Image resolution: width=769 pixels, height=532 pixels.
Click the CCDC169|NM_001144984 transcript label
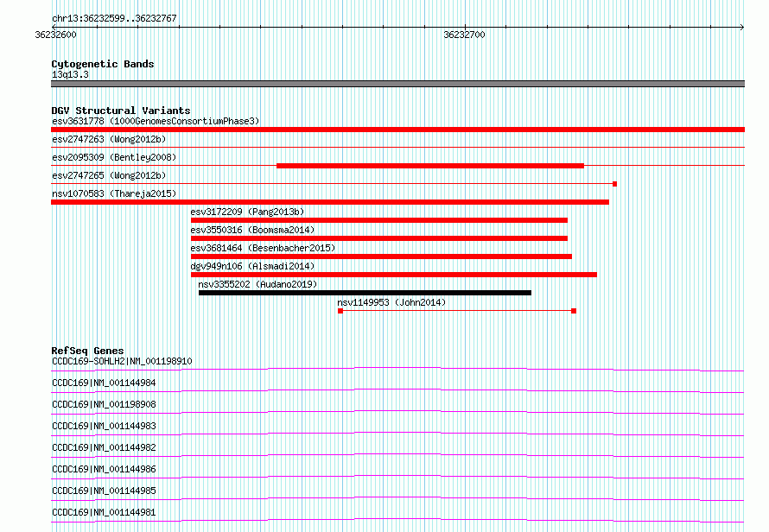(104, 383)
